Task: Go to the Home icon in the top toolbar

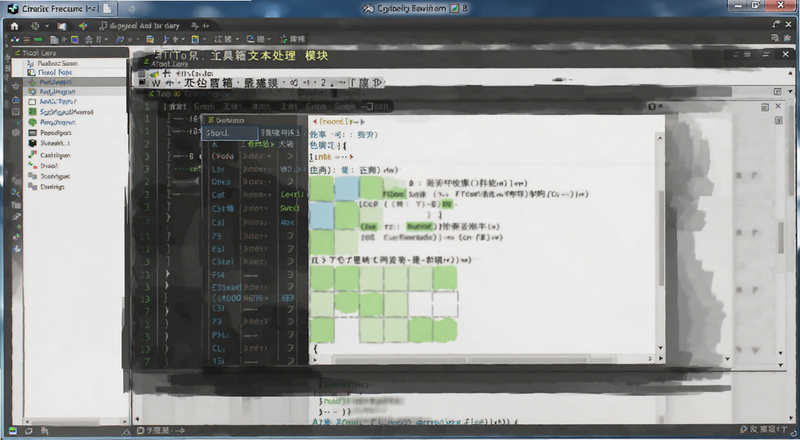Action: 14,26
